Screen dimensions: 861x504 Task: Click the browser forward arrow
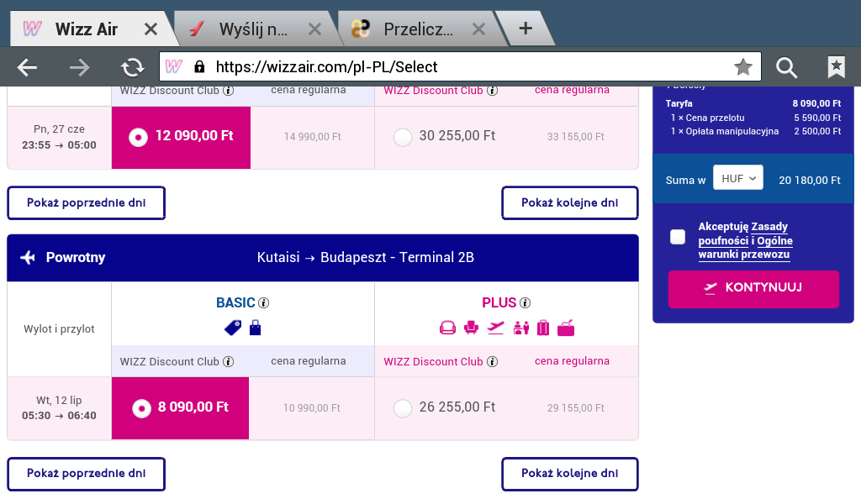pyautogui.click(x=80, y=67)
